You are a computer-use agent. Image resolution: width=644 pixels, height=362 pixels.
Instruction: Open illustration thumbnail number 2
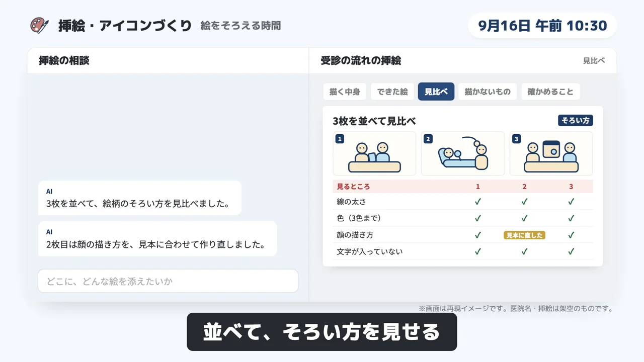click(463, 153)
